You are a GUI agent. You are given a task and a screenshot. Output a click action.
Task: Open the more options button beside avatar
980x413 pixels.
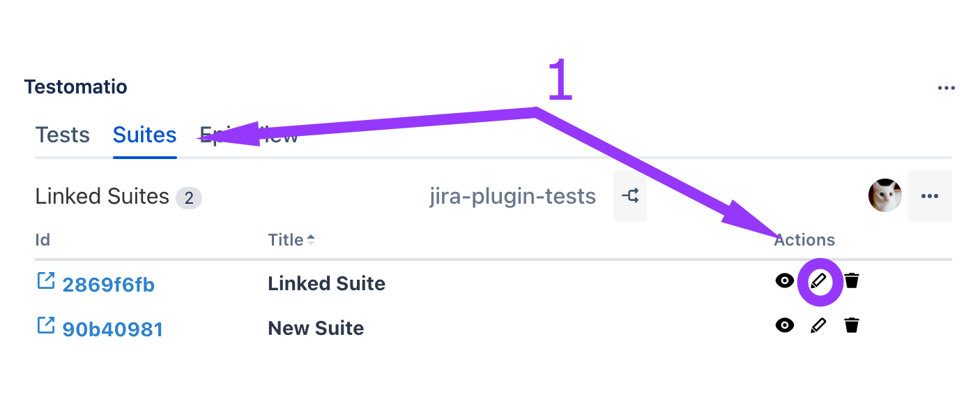click(929, 196)
